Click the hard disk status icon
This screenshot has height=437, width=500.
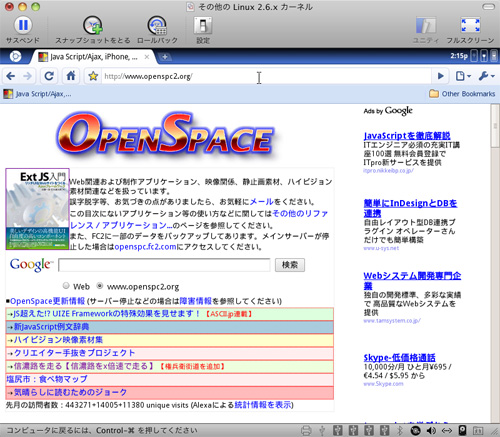click(463, 430)
